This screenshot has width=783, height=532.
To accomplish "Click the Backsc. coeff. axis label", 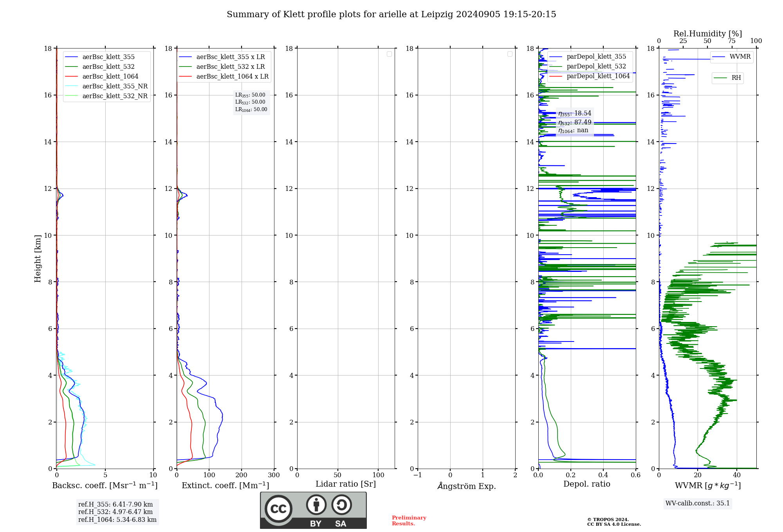I will coord(105,485).
